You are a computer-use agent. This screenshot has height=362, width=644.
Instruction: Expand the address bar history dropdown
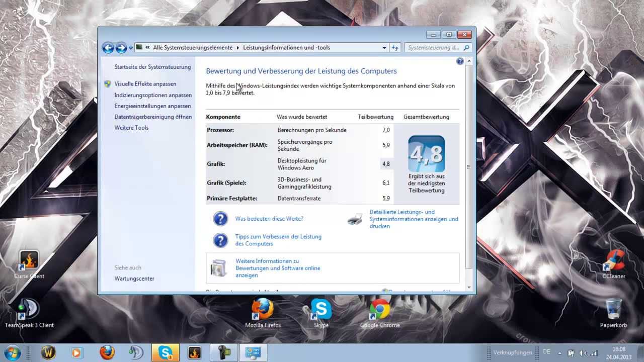tap(384, 48)
